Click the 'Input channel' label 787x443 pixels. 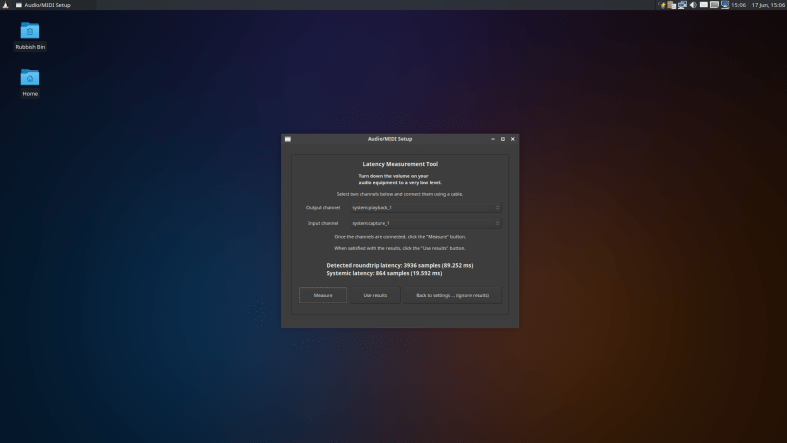tap(323, 223)
